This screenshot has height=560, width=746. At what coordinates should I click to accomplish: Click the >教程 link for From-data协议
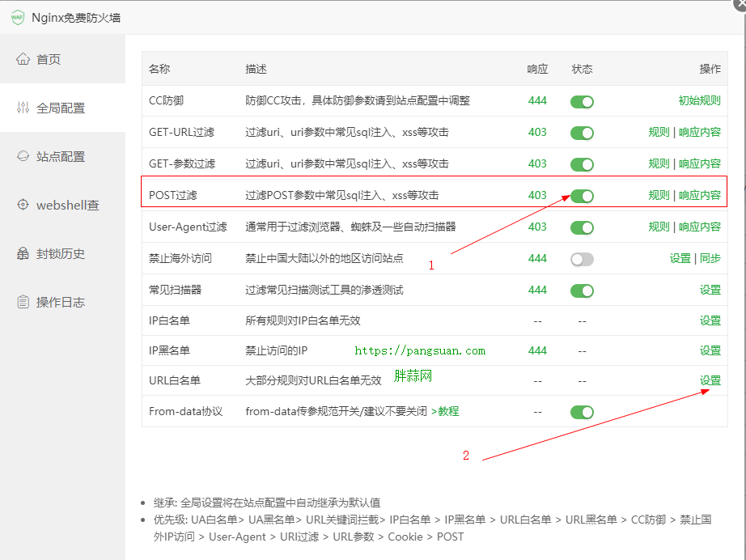pos(444,411)
